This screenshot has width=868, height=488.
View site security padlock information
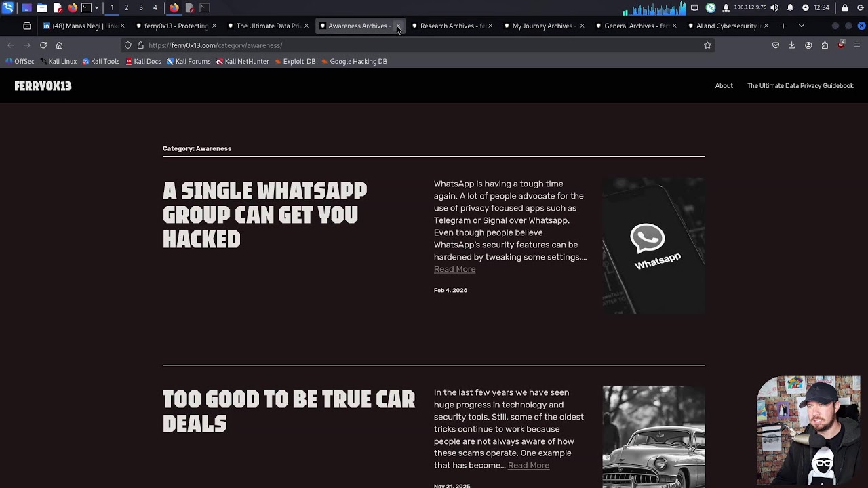[140, 45]
